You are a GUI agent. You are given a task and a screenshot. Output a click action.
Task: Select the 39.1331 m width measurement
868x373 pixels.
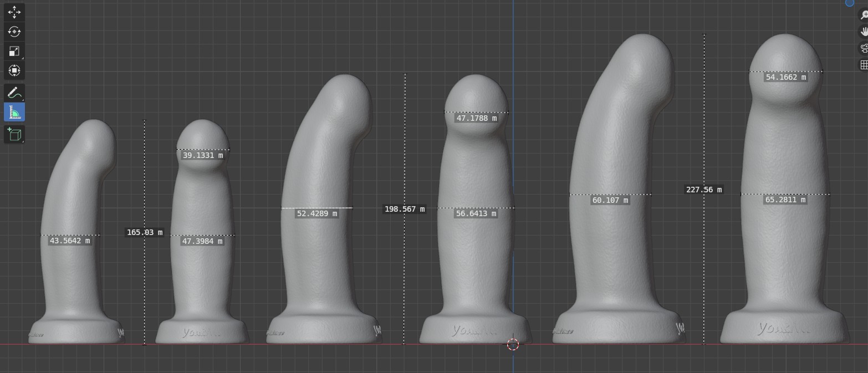pos(203,156)
